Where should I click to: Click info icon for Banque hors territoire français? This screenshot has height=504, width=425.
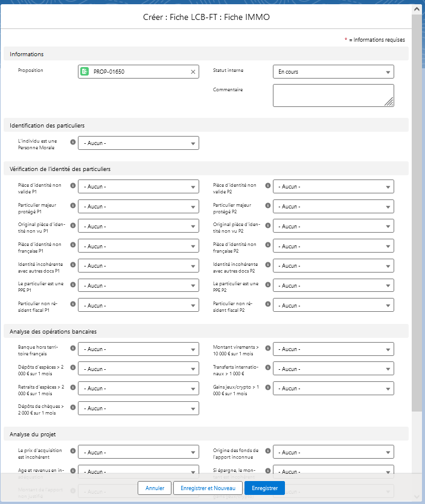(x=73, y=349)
